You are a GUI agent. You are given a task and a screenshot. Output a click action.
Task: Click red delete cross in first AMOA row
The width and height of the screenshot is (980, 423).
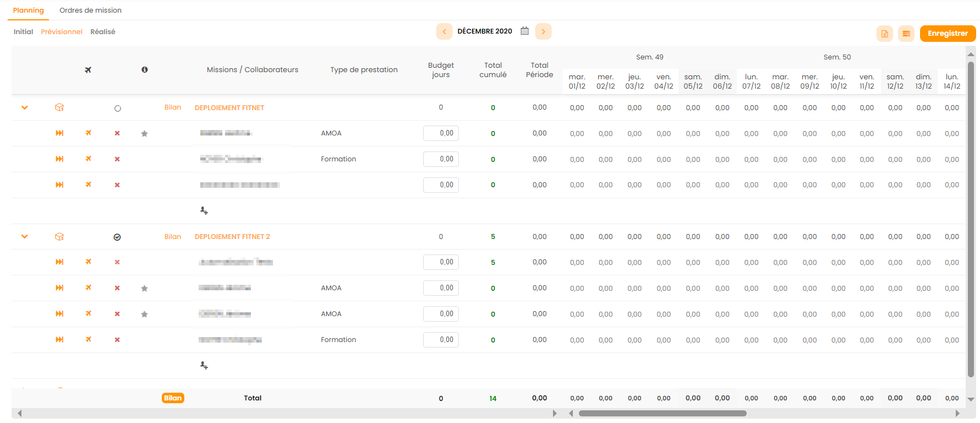[x=117, y=133]
